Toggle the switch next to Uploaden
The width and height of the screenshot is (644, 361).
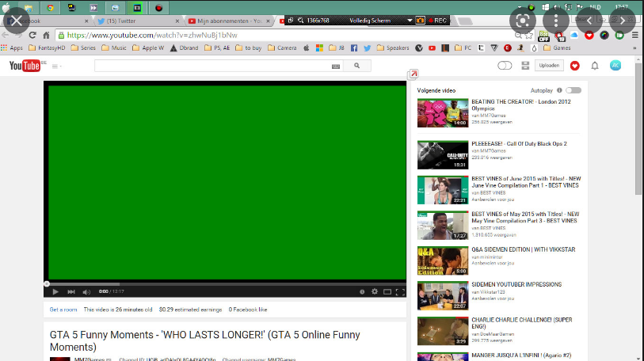(x=505, y=66)
